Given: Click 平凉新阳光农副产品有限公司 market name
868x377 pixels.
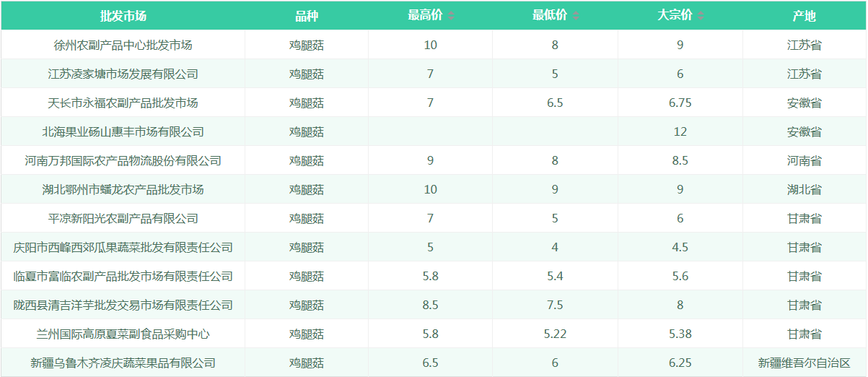Looking at the screenshot, I should tap(123, 218).
